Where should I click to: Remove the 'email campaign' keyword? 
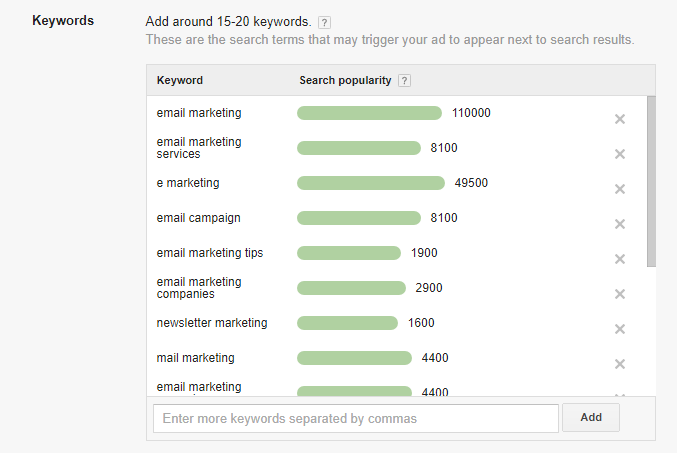coord(620,224)
